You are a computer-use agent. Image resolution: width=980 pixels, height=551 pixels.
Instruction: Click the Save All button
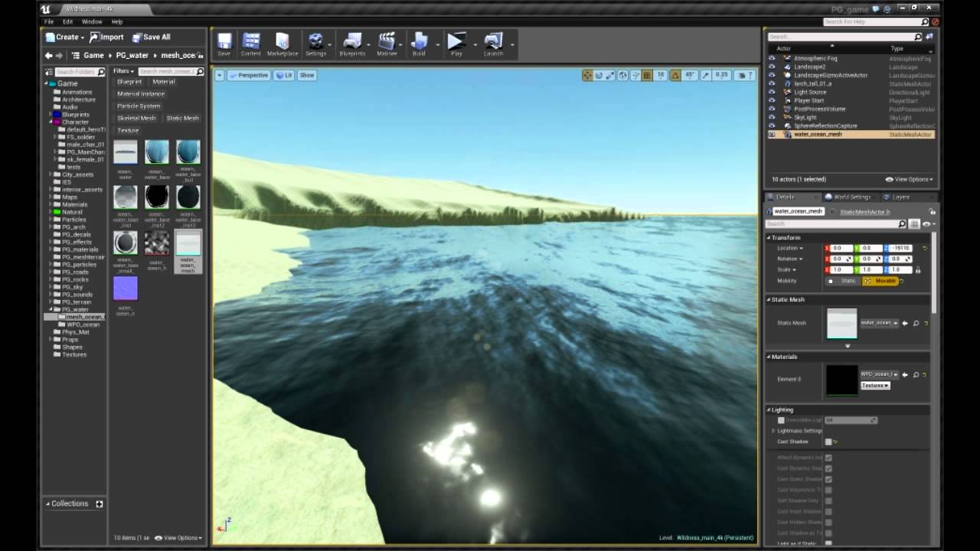pyautogui.click(x=152, y=37)
